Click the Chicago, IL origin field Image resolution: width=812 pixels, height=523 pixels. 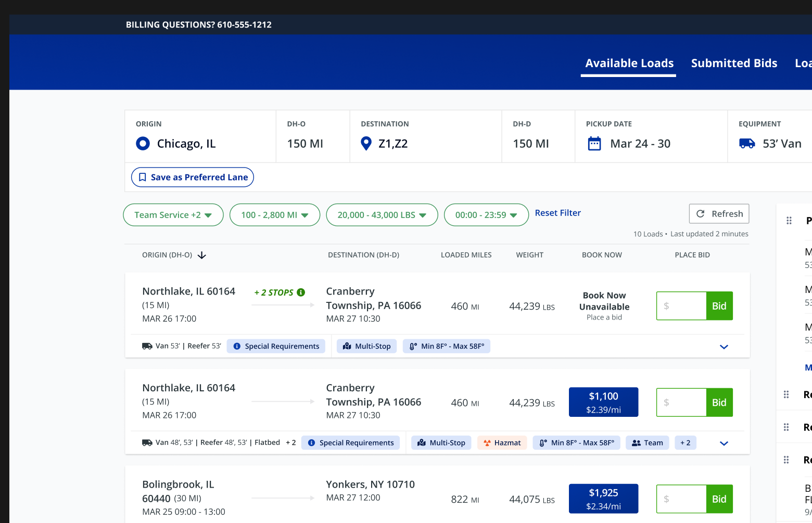(x=200, y=136)
